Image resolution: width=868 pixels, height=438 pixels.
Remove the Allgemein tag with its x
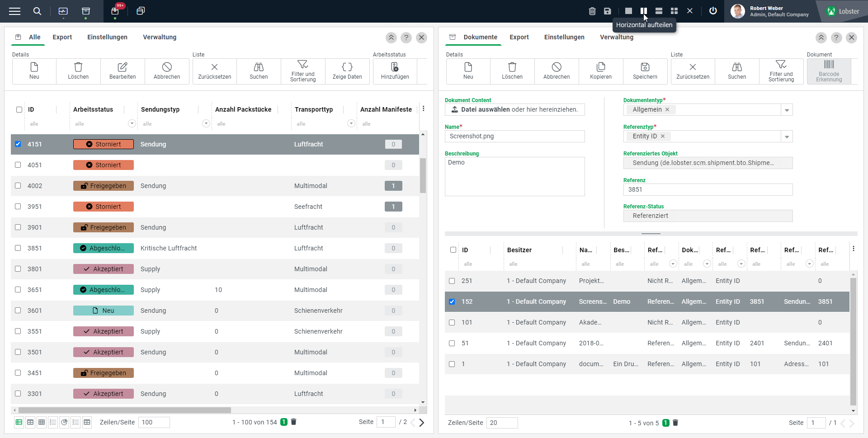point(667,109)
